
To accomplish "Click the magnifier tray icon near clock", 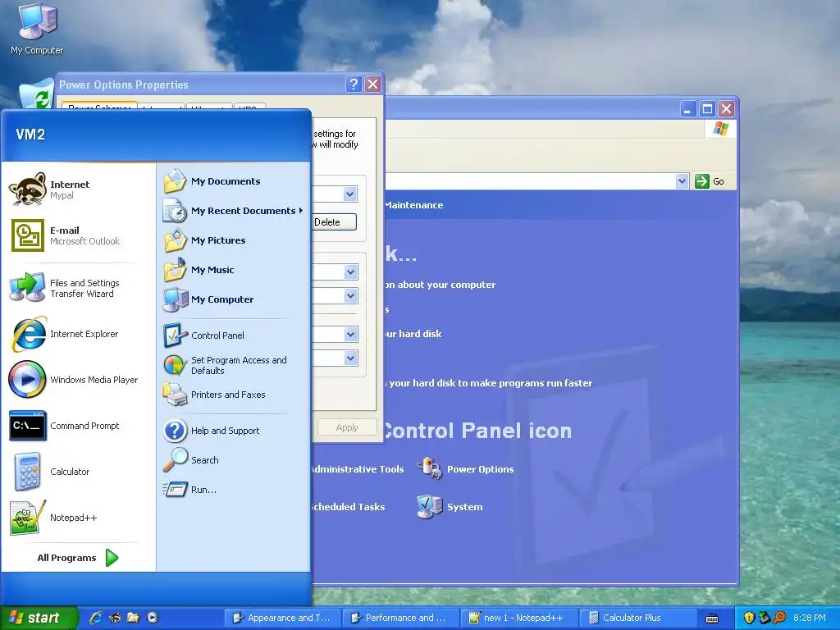I will tap(780, 618).
